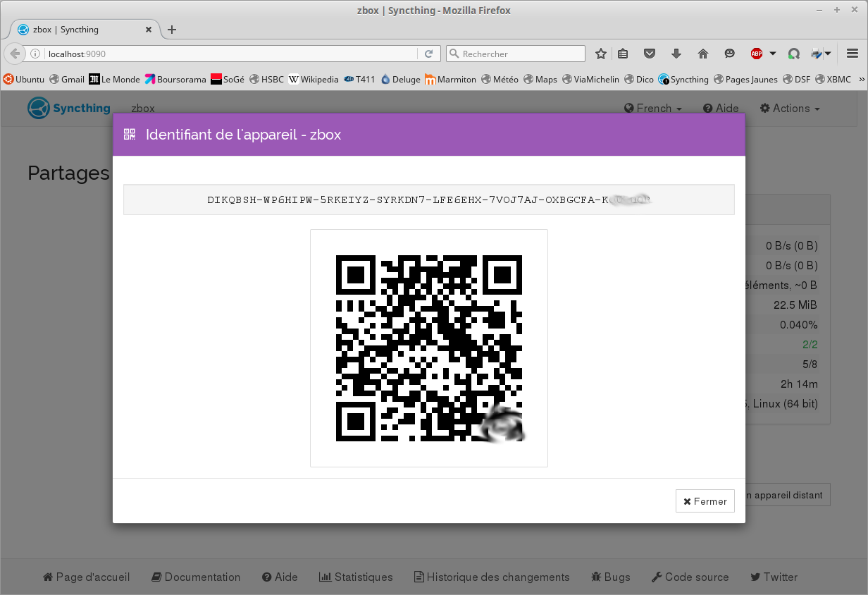Click the Fermer button in the dialog

pyautogui.click(x=705, y=501)
